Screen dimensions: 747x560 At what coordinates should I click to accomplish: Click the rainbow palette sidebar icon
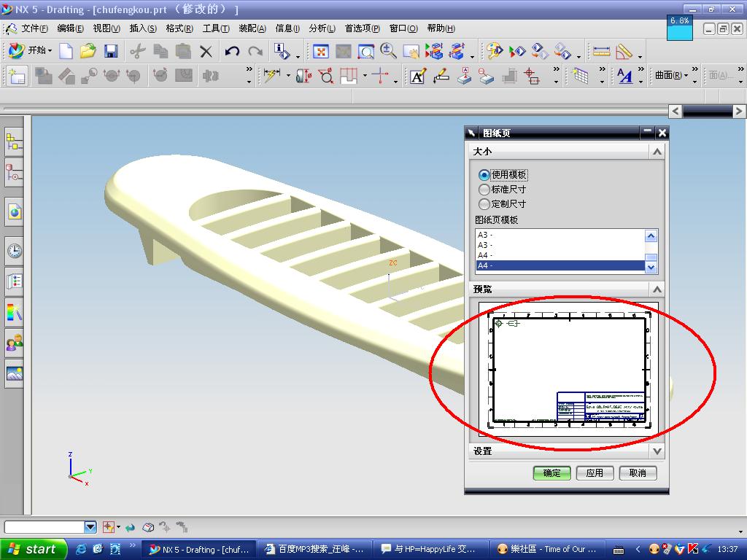[15, 312]
